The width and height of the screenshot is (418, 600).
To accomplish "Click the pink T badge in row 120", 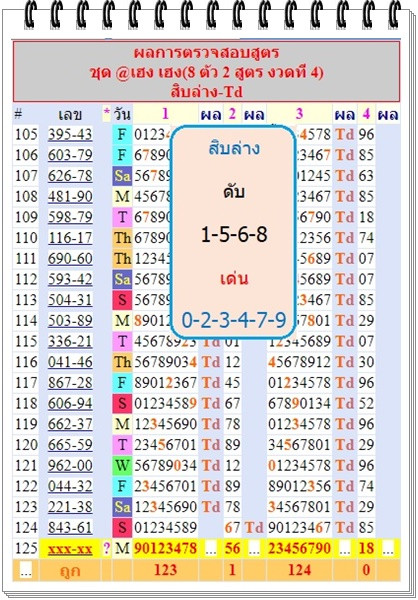I will (x=122, y=445).
